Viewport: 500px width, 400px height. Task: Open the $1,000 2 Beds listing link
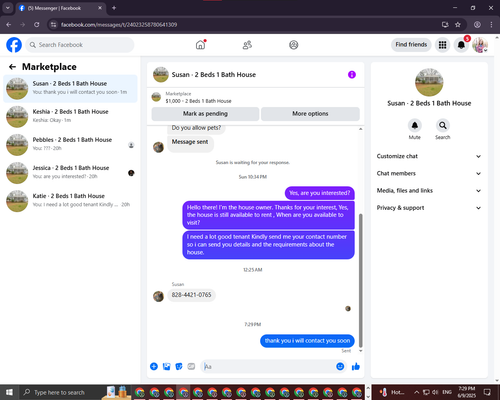[x=198, y=101]
